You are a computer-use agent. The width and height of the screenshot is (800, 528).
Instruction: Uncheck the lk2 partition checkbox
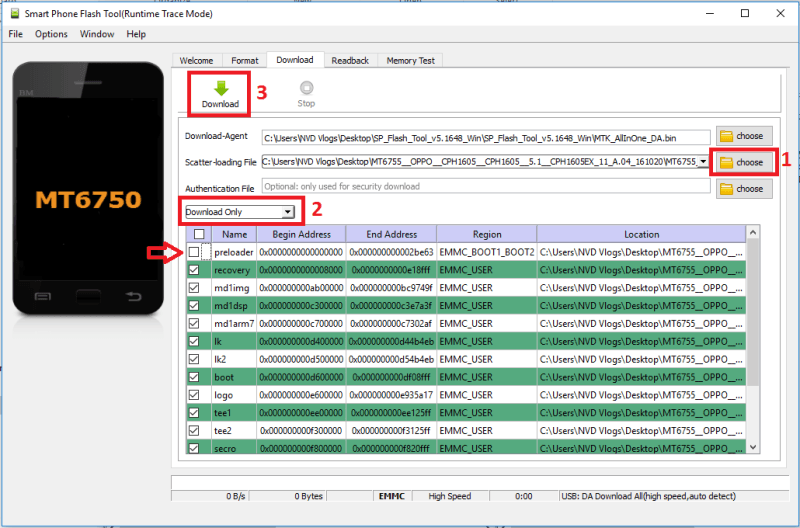click(194, 359)
